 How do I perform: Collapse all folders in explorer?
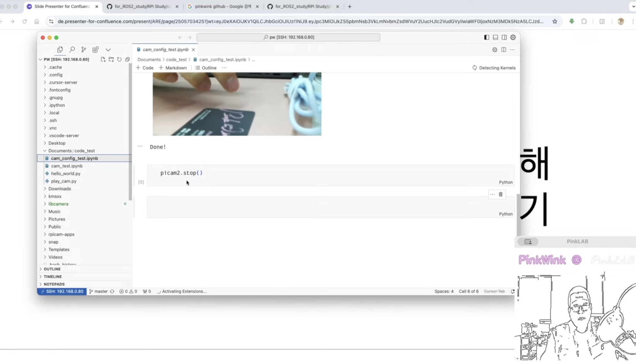pos(127,60)
